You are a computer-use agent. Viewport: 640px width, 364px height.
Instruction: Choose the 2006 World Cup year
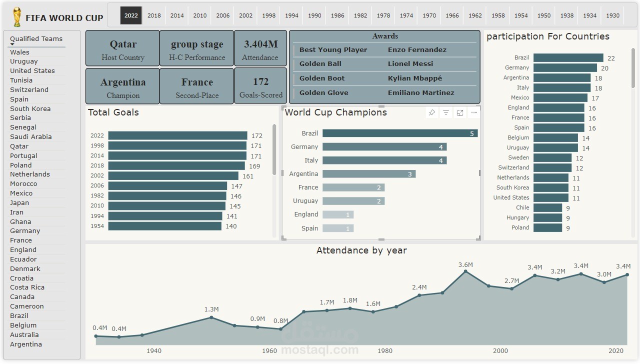click(x=223, y=15)
